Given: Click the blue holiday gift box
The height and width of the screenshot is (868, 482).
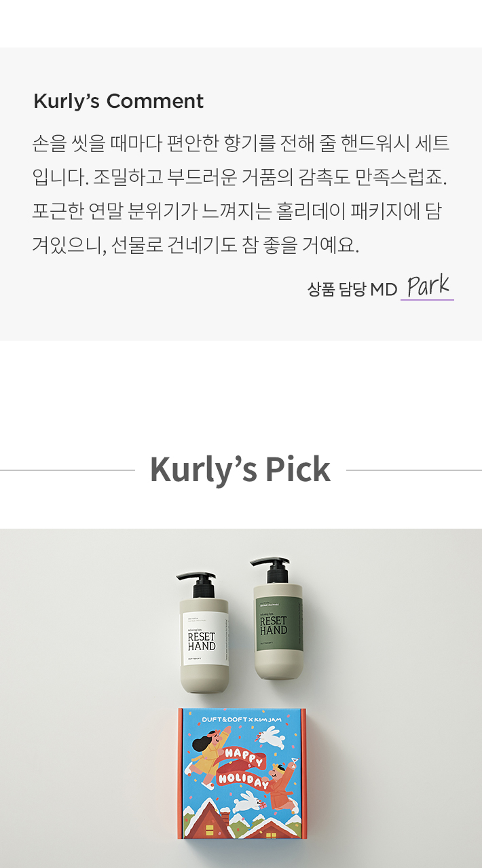Looking at the screenshot, I should point(242,774).
